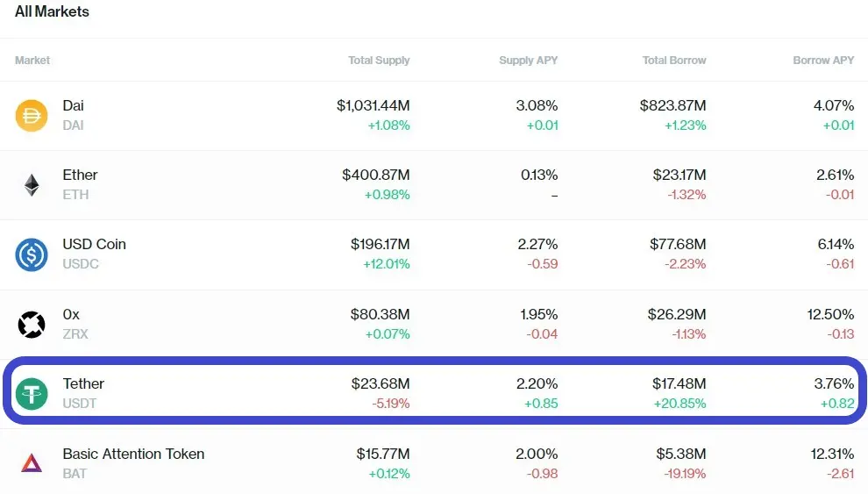Open the USD Coin market name
This screenshot has width=868, height=494.
pos(94,244)
